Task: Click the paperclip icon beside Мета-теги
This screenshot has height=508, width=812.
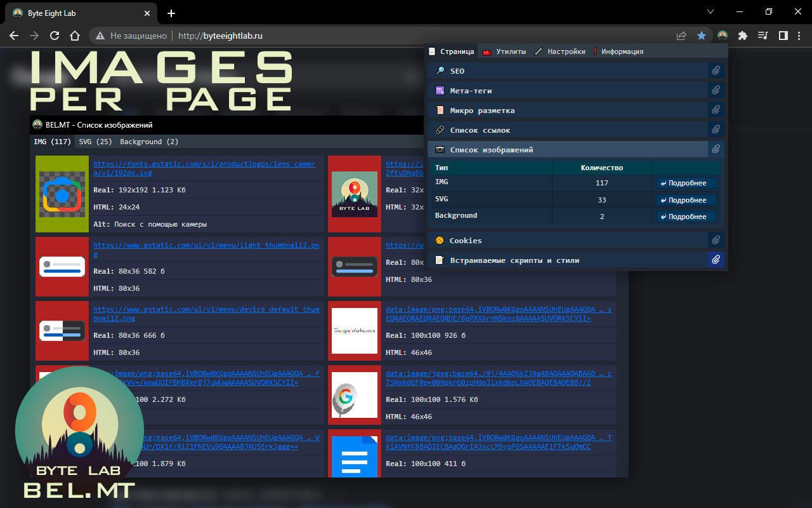Action: coord(716,90)
